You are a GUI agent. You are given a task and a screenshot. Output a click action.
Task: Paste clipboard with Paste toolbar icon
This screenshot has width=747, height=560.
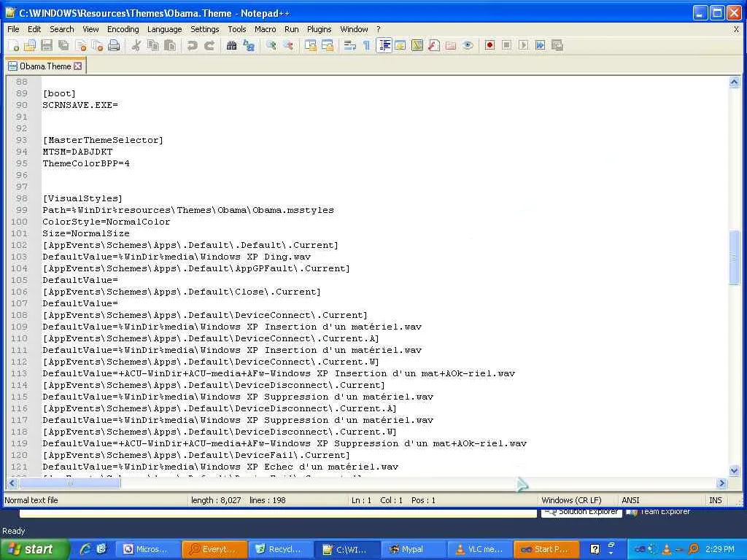[x=169, y=45]
